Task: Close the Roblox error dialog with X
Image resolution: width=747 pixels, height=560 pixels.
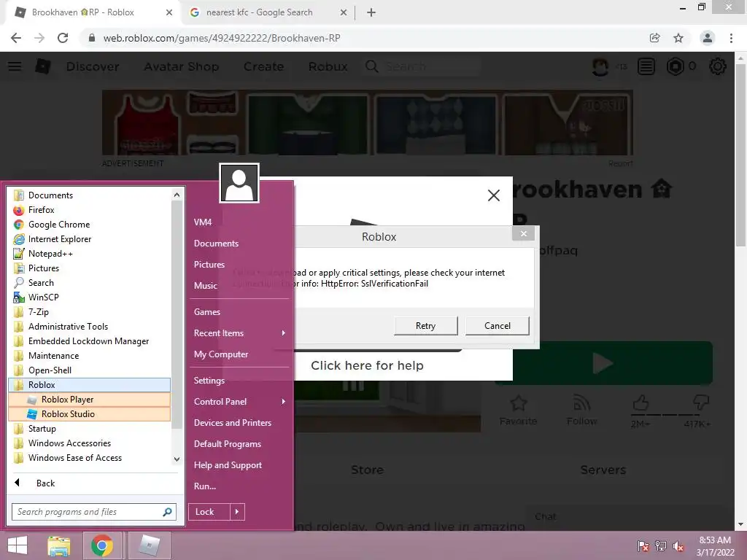Action: (524, 234)
